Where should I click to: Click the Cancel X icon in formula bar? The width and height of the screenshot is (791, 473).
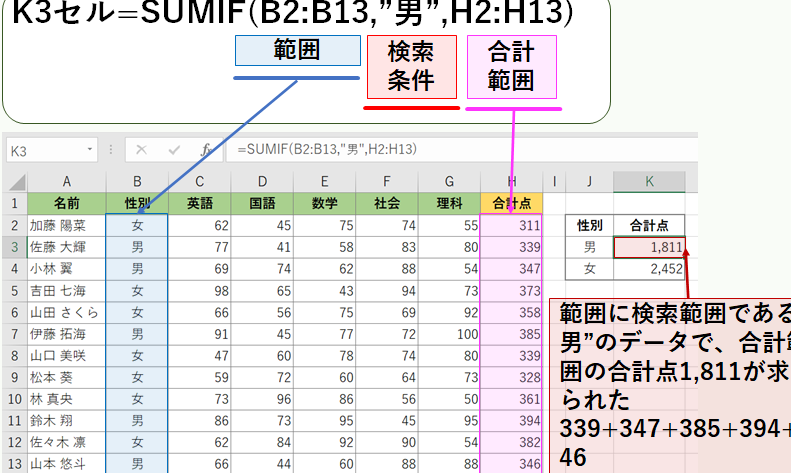(141, 150)
